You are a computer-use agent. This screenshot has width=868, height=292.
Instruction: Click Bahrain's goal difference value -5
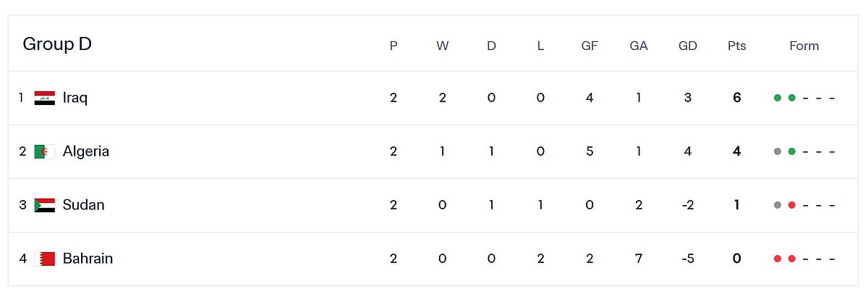pyautogui.click(x=688, y=259)
